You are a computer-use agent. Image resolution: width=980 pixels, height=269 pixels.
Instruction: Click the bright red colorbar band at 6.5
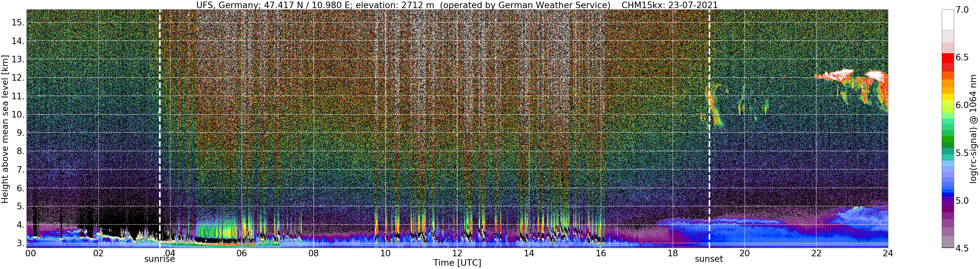click(947, 58)
